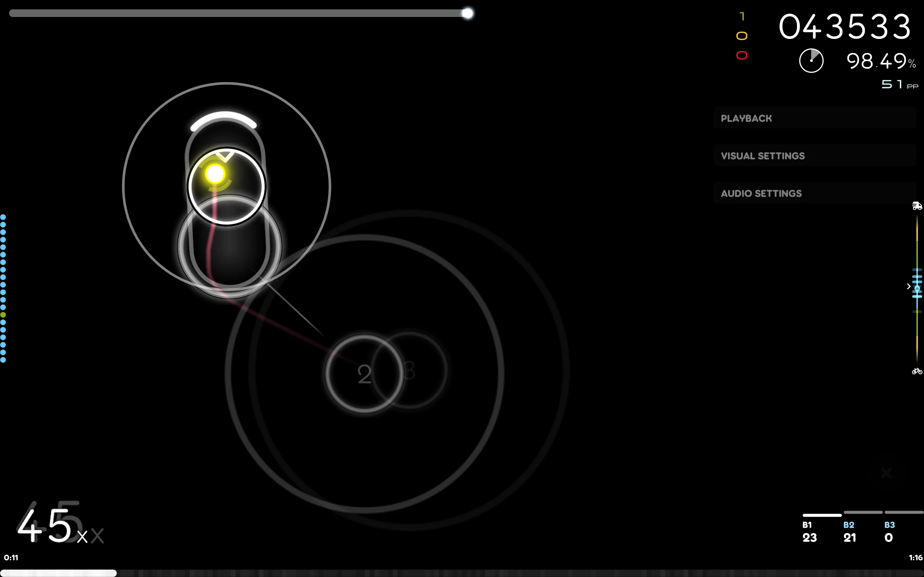Select the bicycle slow-down icon below the speed slider
Image resolution: width=924 pixels, height=577 pixels.
coord(917,371)
